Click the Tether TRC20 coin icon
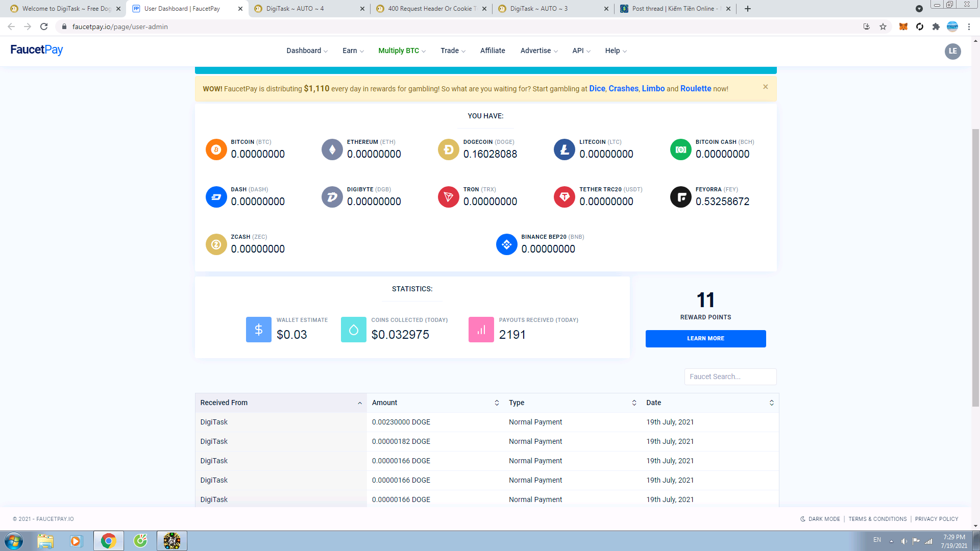This screenshot has width=980, height=551. tap(565, 197)
